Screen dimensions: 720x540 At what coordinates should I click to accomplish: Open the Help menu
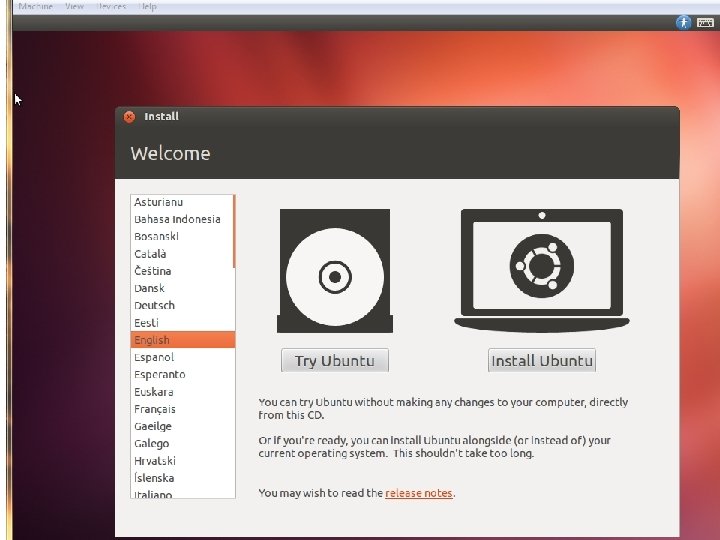147,6
